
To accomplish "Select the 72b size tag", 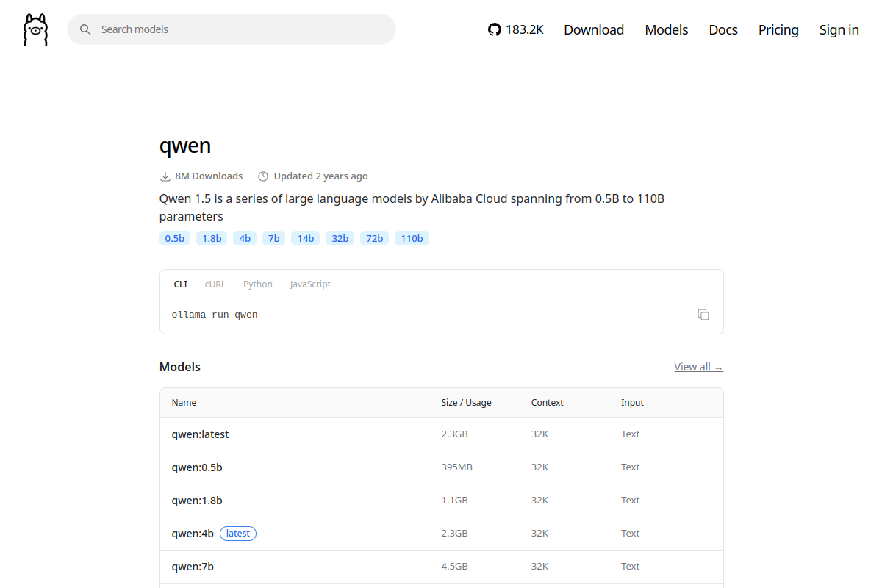I will tap(375, 238).
